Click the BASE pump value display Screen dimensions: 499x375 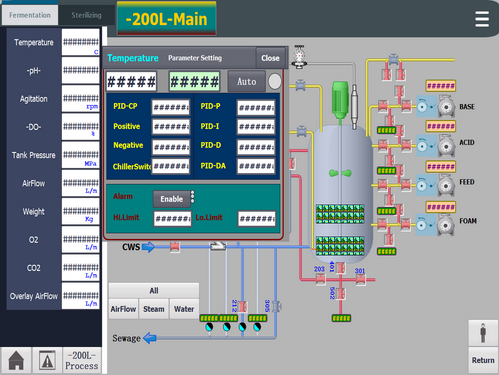pyautogui.click(x=441, y=86)
